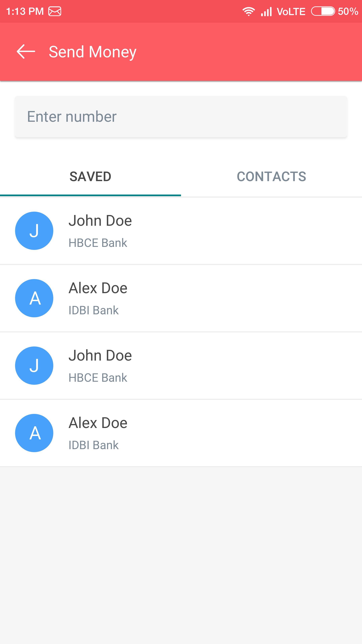Tap the cellular signal bars icon

point(266,12)
